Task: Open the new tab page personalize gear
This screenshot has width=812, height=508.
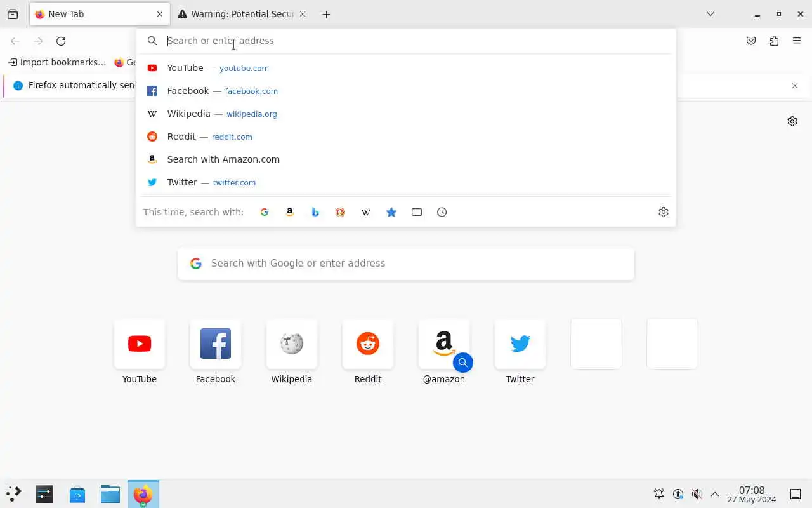Action: pyautogui.click(x=792, y=121)
